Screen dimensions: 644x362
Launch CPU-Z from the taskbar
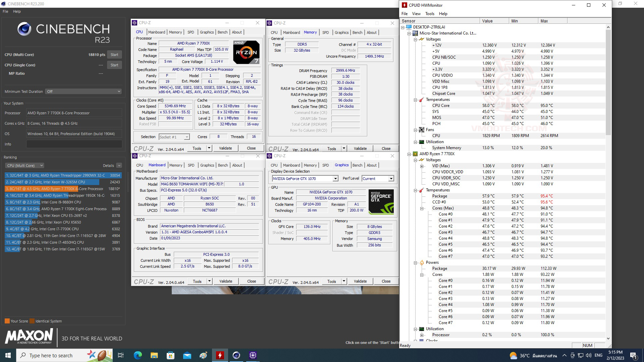253,355
